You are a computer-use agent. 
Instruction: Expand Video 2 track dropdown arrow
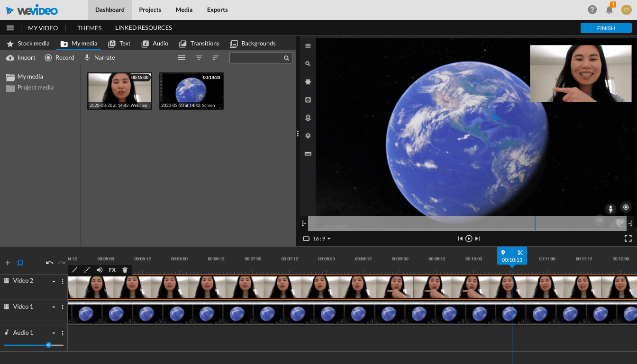click(54, 281)
